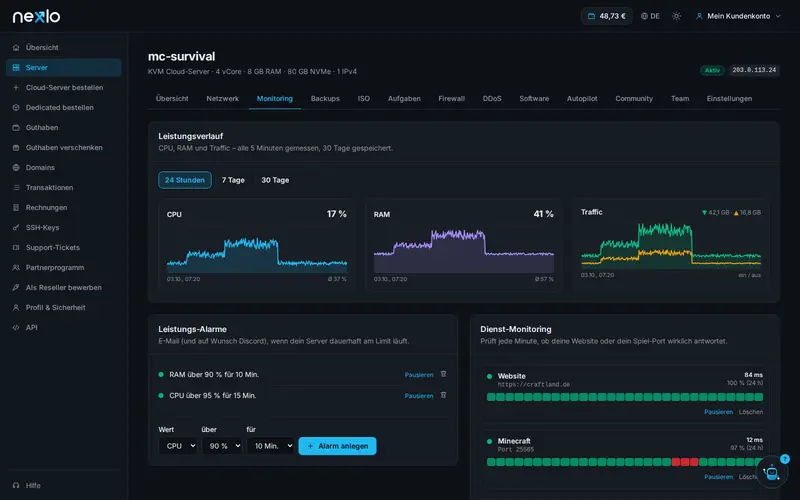Open the Übersicht home icon in sidebar
The height and width of the screenshot is (500, 800).
pyautogui.click(x=16, y=47)
